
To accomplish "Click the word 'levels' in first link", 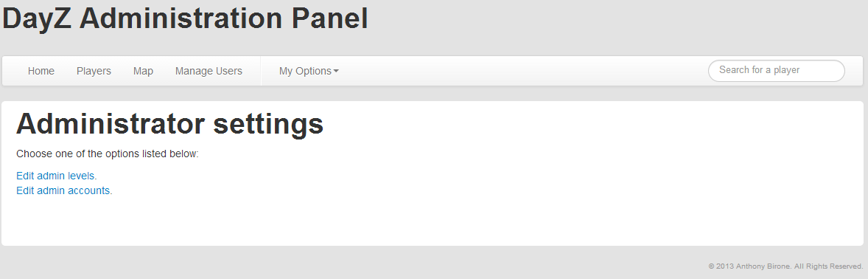I will coord(81,176).
